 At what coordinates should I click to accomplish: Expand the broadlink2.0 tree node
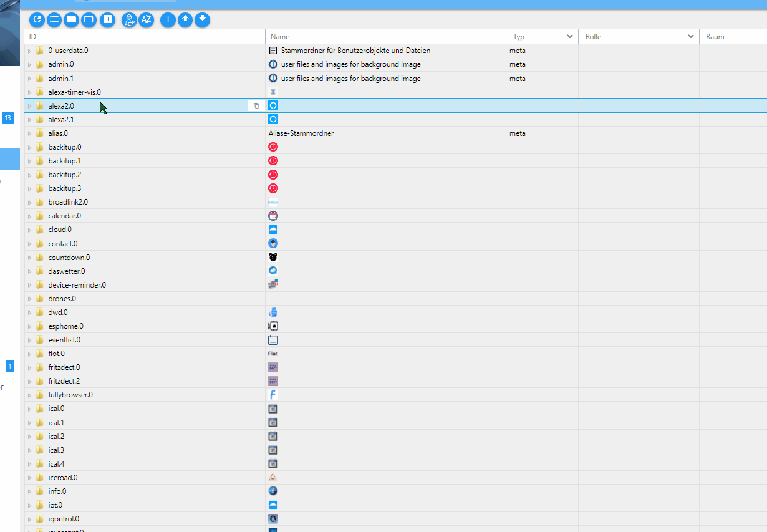[29, 202]
